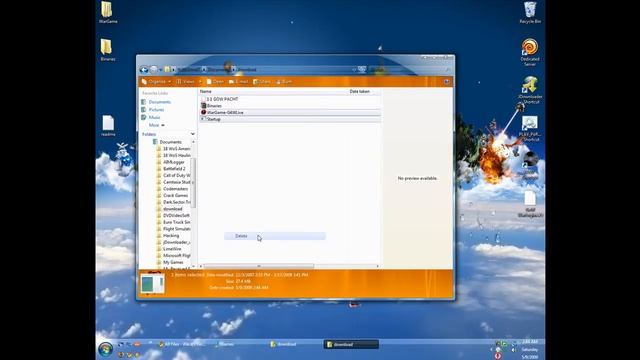The height and width of the screenshot is (360, 640).
Task: Click the folder tree vertical scrollbar
Action: 193,182
